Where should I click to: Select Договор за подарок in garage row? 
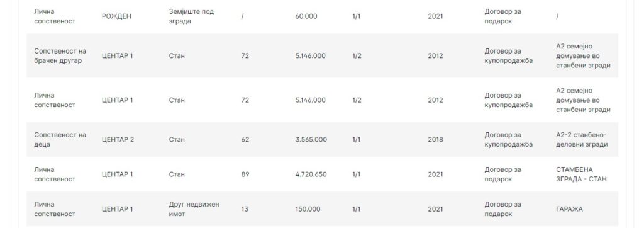[x=502, y=209]
